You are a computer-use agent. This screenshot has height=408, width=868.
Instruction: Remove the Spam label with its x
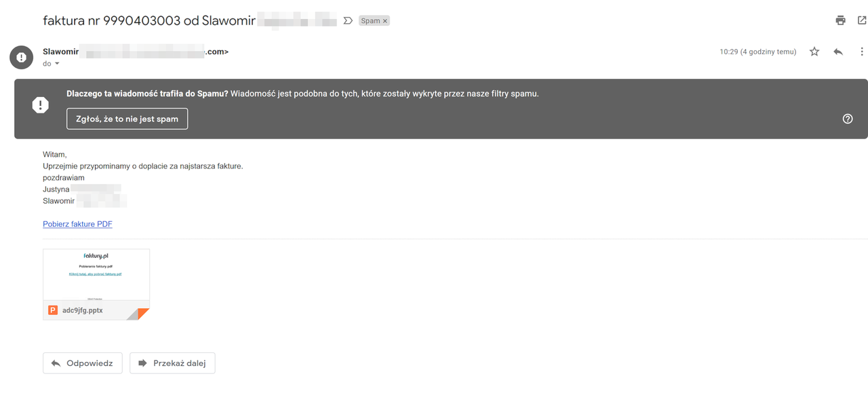385,21
